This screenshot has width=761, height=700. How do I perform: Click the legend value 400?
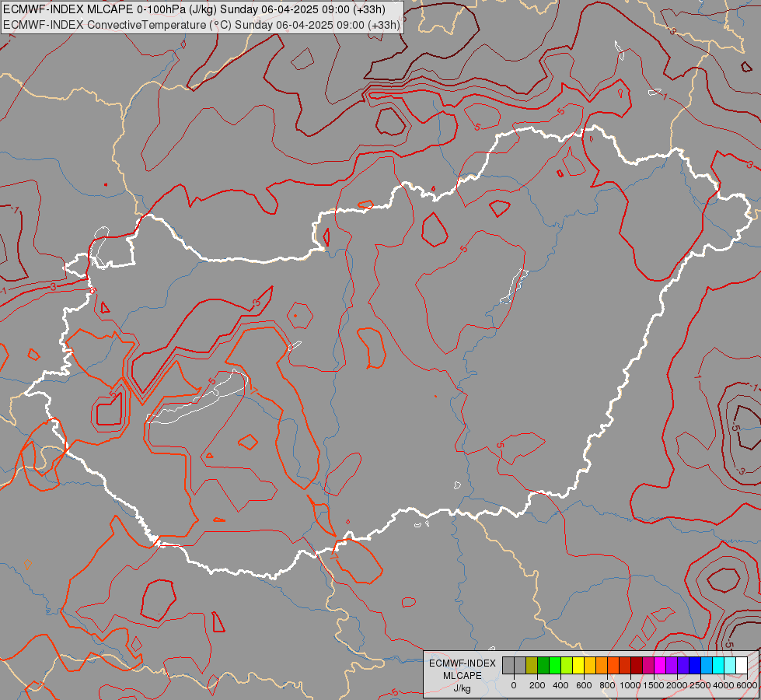click(x=560, y=685)
